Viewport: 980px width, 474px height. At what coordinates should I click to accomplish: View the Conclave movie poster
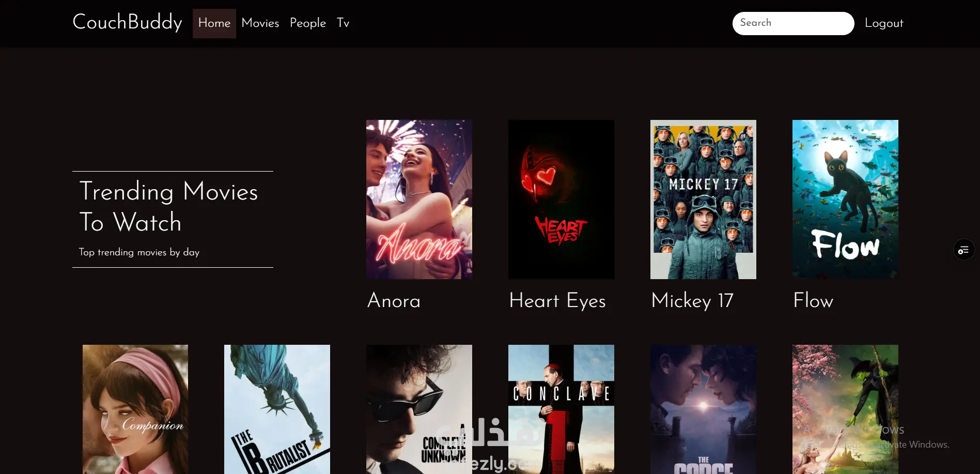tap(561, 409)
